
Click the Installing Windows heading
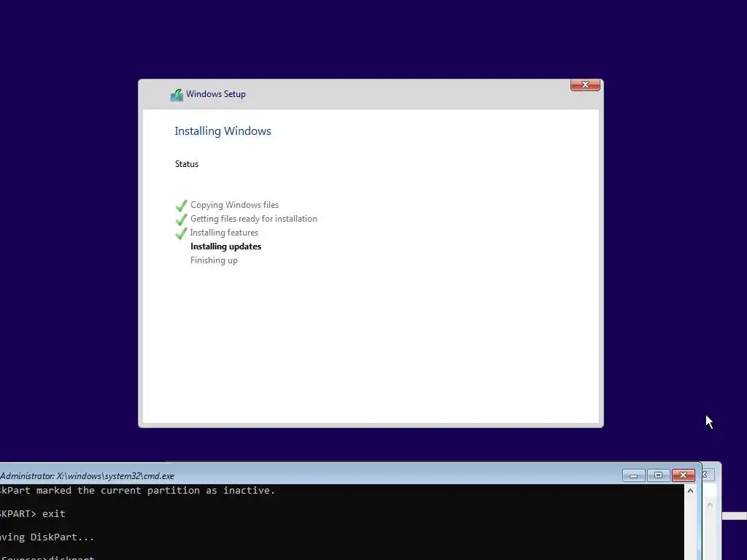(x=222, y=131)
